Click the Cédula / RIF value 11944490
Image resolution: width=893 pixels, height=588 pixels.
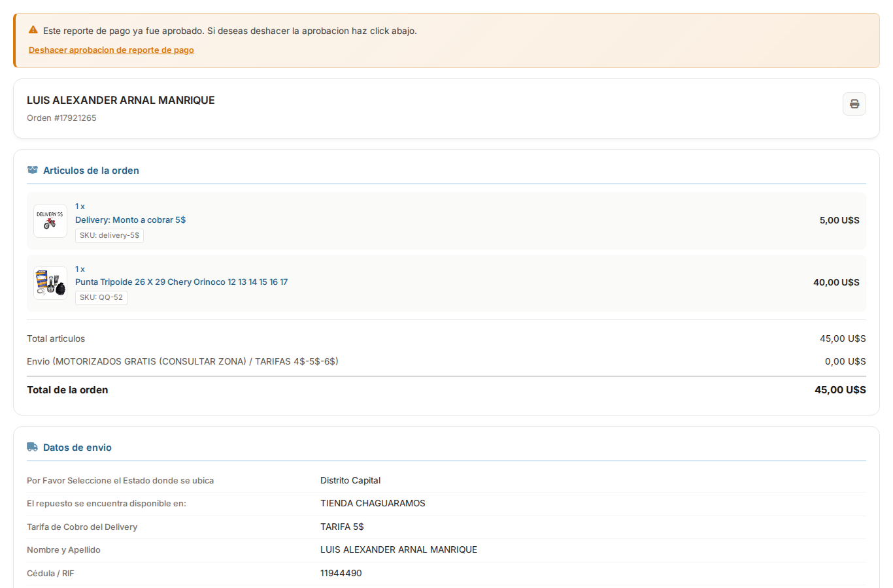341,573
